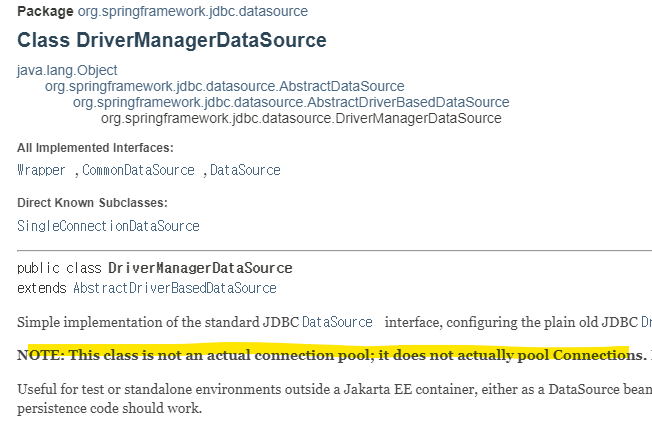The image size is (652, 422).
Task: Click the Class DriverManagerDataSource heading
Action: [x=172, y=40]
